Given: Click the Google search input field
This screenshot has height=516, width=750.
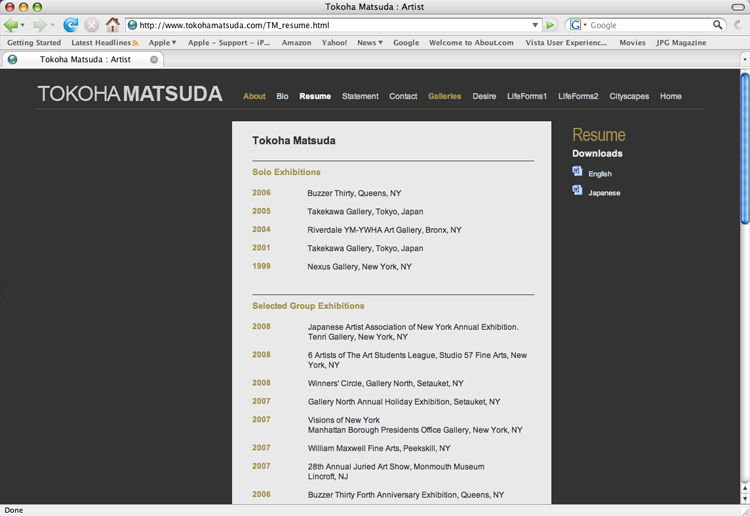Looking at the screenshot, I should click(650, 25).
